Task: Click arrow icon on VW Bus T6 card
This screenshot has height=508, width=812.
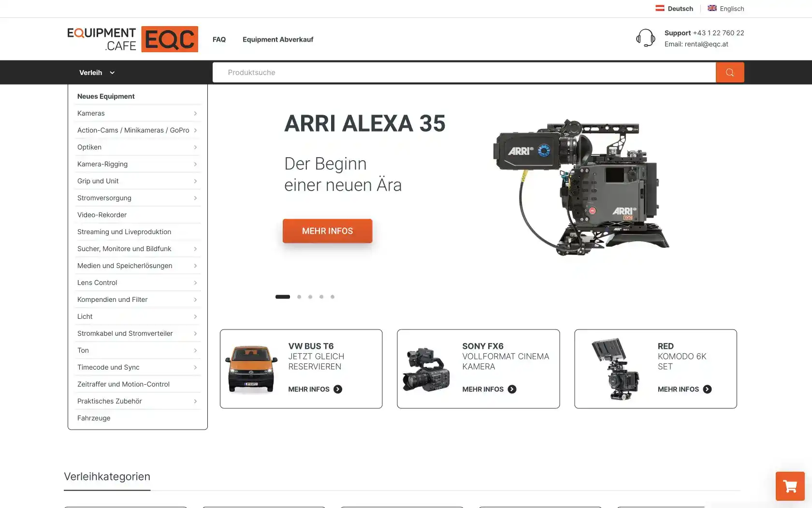Action: pos(338,389)
